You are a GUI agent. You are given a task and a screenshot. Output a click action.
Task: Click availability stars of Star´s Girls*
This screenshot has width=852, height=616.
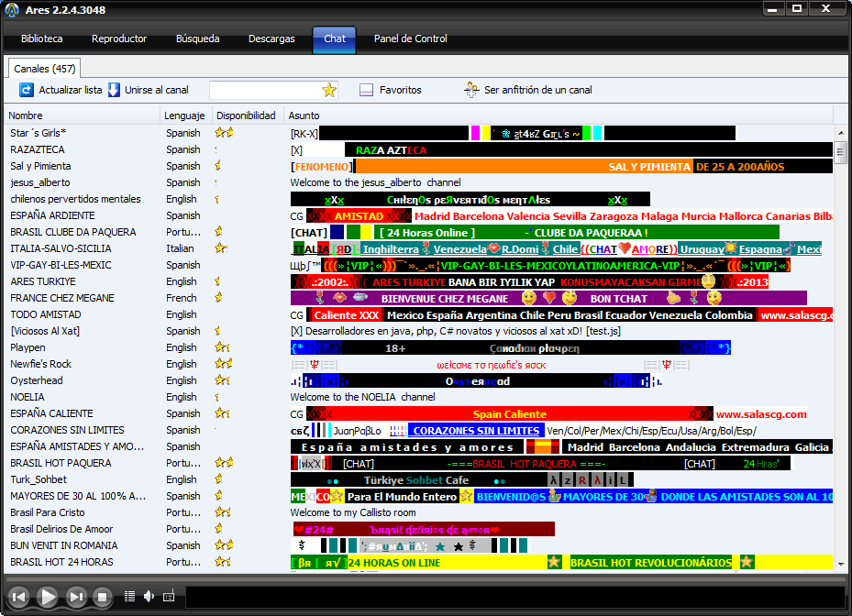click(x=224, y=133)
